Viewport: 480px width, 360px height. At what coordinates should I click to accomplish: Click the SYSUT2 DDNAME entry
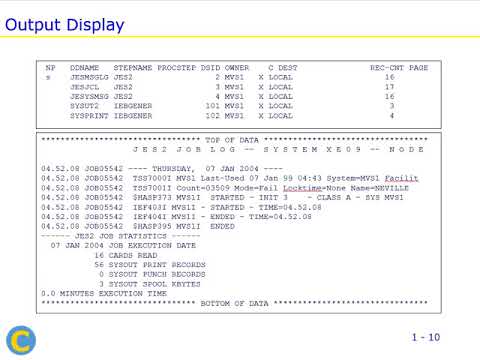(84, 106)
